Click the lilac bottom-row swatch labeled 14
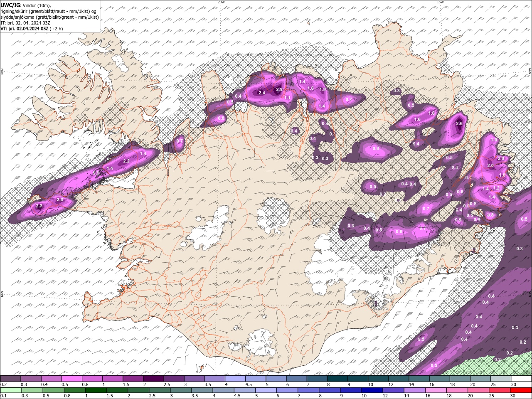 [x=414, y=390]
